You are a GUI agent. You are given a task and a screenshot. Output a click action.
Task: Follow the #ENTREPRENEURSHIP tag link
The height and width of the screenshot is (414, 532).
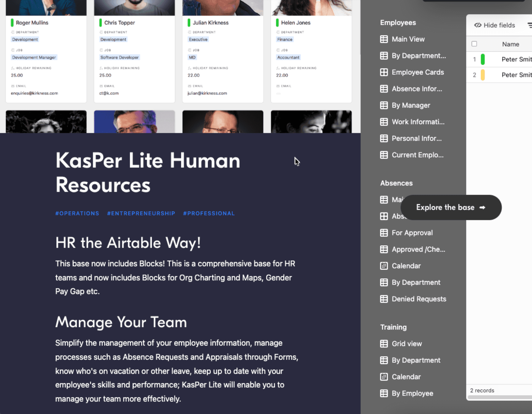click(x=141, y=213)
